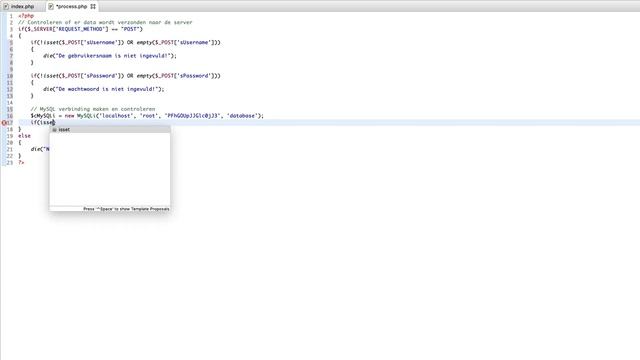Click the $cMySQLi new MySQLi statement

(147, 116)
